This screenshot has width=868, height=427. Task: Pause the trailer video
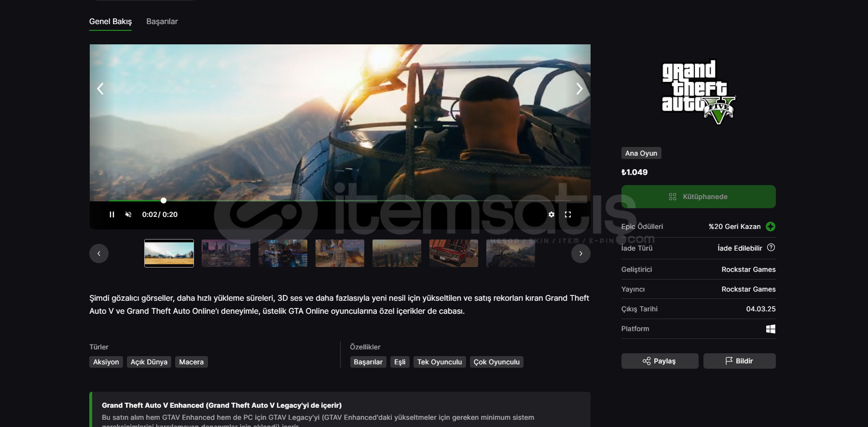click(x=112, y=214)
